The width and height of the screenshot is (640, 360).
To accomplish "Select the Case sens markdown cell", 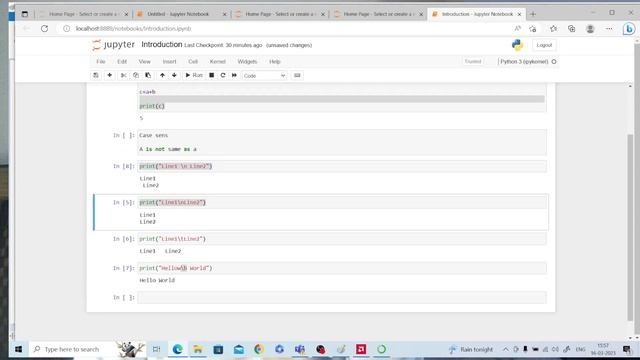I will click(342, 142).
